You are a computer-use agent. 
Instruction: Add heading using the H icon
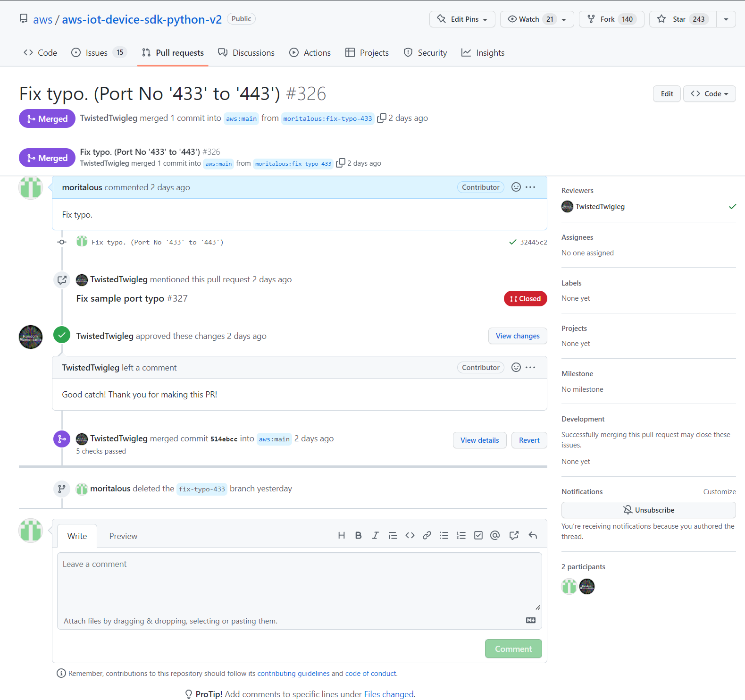341,535
